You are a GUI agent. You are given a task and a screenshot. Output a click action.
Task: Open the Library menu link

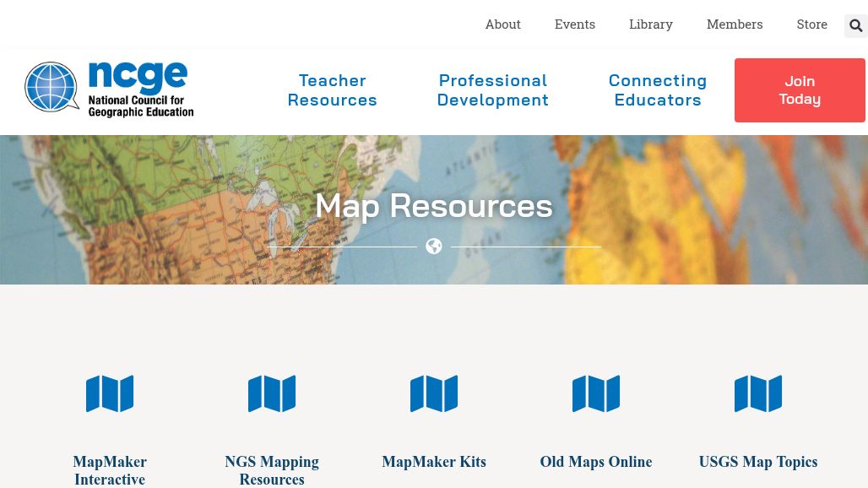point(650,24)
